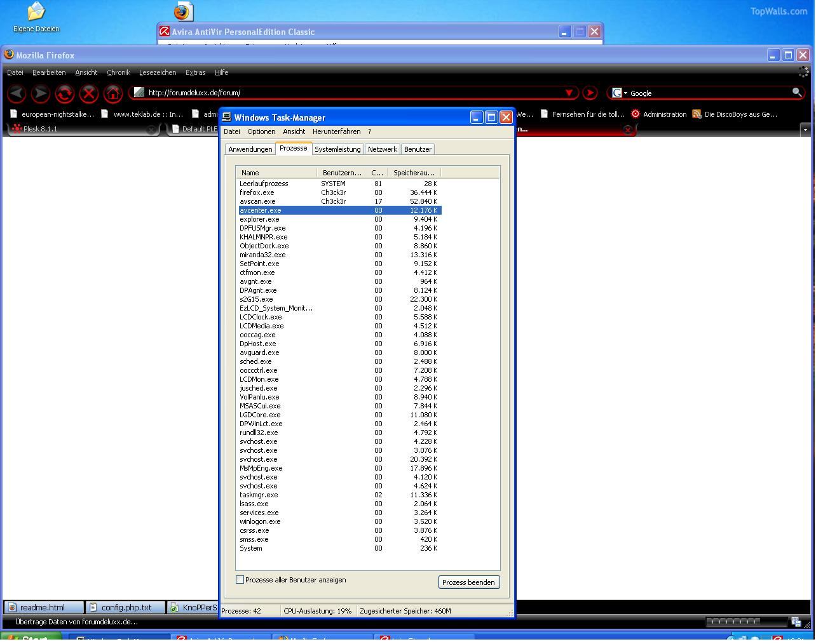Click Mozilla Firefox title bar icon
The height and width of the screenshot is (644, 816).
9,55
